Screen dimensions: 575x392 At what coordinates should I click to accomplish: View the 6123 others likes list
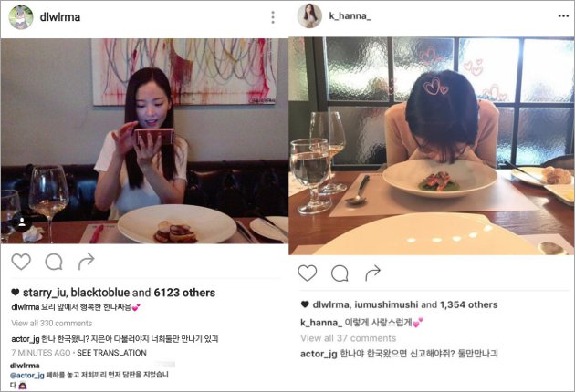coord(184,293)
